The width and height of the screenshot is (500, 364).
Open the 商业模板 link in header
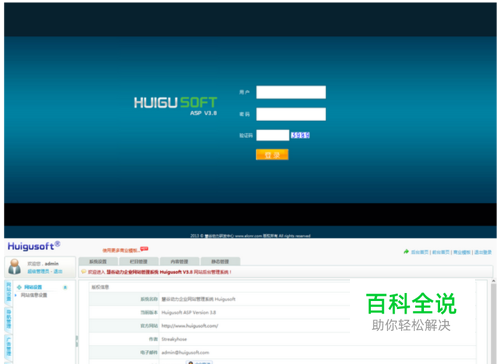coord(462,252)
